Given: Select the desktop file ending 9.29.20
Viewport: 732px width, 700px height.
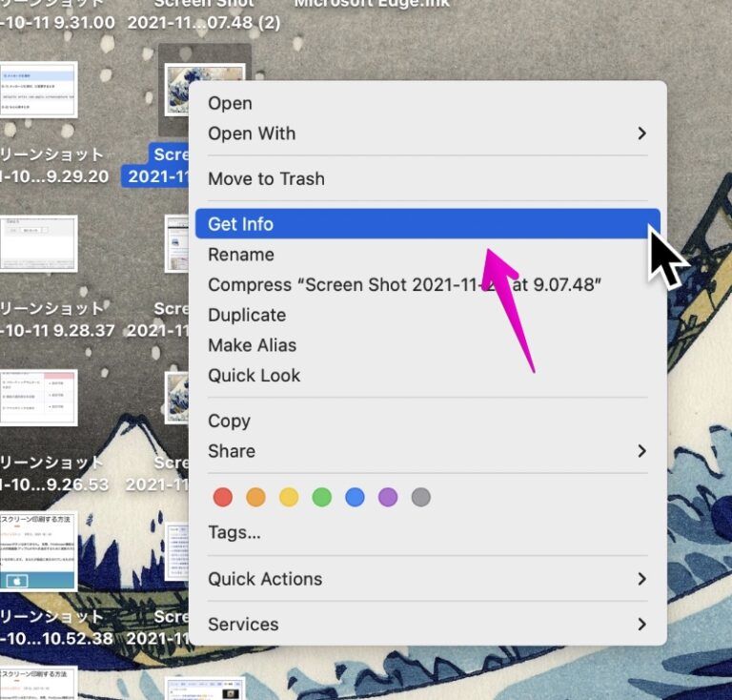Looking at the screenshot, I should pos(39,90).
